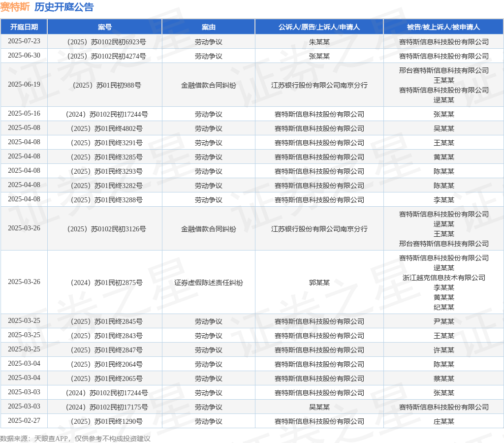504x443 pixels.
Task: Click the 被告/被上诉人/被申请人 column header
Action: pos(443,27)
